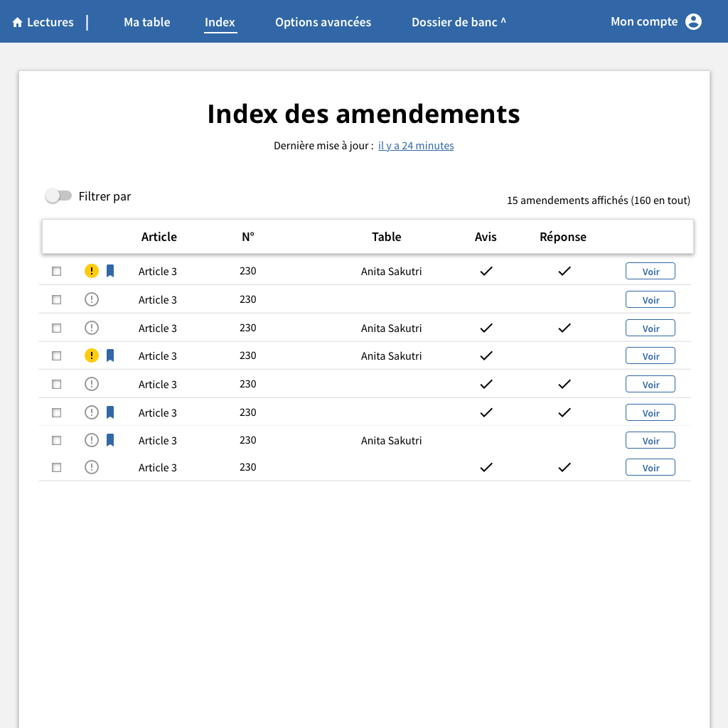Click the blue bookmark icon in seventh row
The width and height of the screenshot is (728, 728).
pos(110,440)
